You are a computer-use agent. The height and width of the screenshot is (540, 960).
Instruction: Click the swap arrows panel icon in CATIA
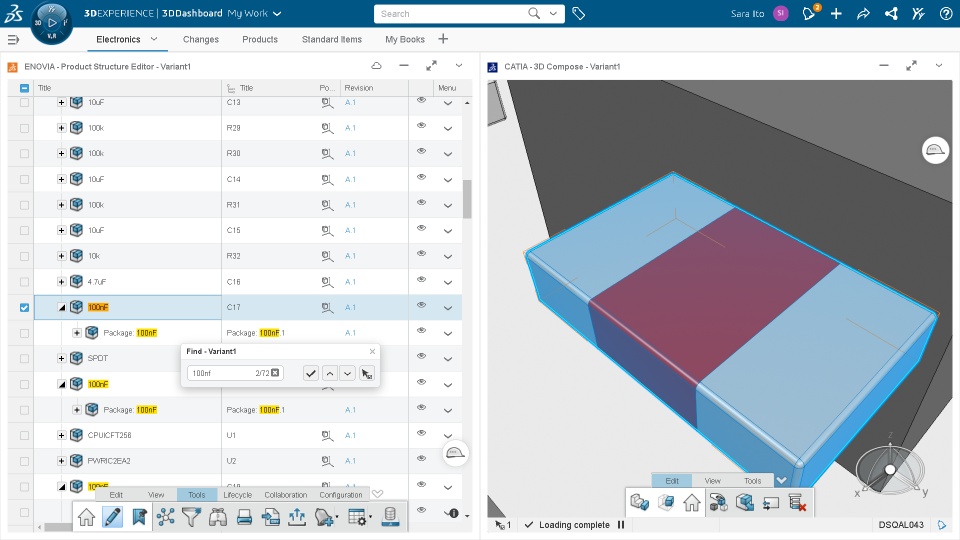tap(771, 503)
